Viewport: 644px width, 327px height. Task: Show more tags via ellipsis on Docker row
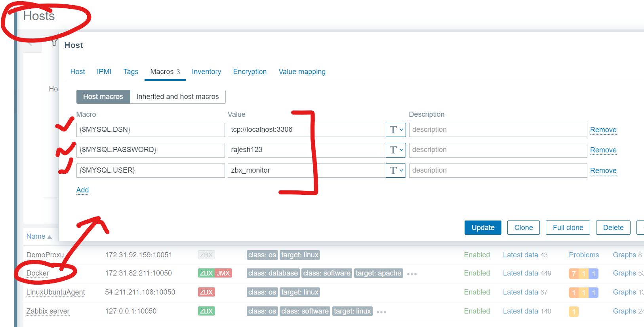(412, 274)
